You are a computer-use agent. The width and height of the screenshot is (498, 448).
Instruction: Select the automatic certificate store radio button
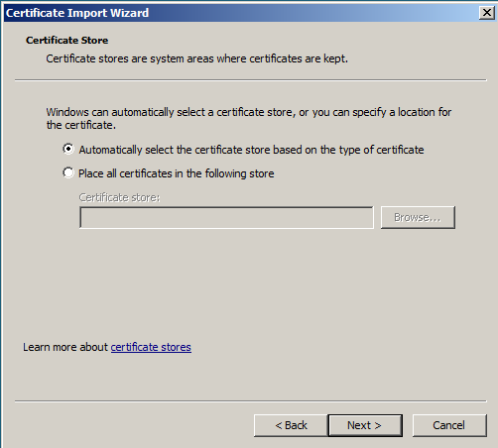(x=68, y=149)
